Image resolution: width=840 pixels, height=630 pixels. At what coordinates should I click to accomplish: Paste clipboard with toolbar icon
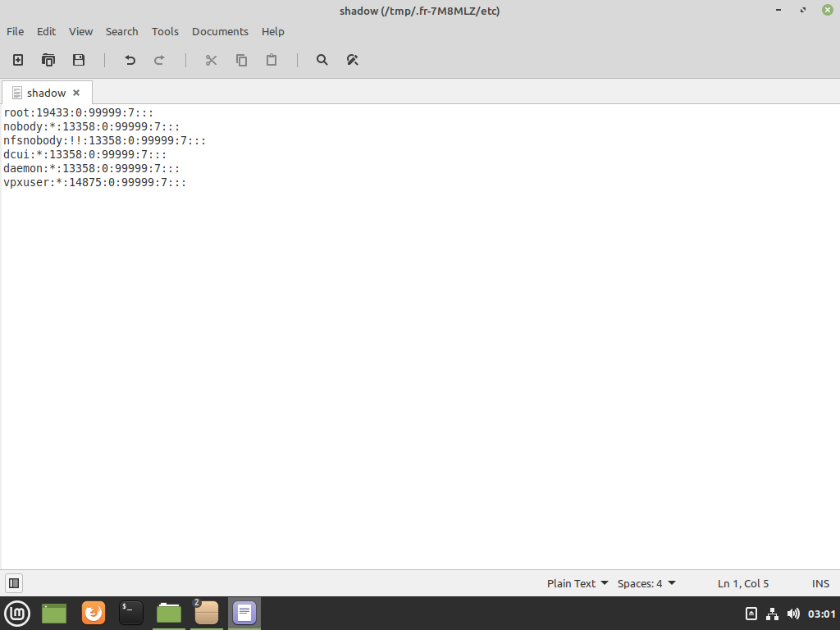click(x=272, y=60)
